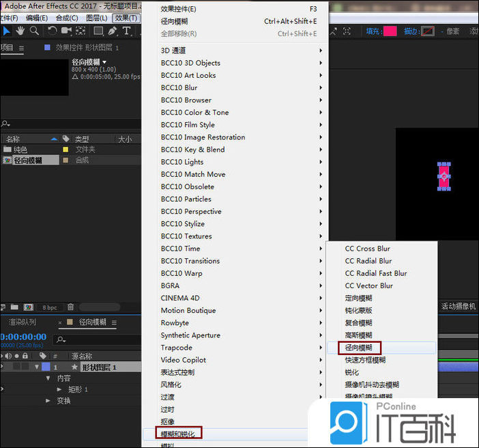Click new composition icon in project panel
Viewport: 479px width, 448px height.
(29, 307)
